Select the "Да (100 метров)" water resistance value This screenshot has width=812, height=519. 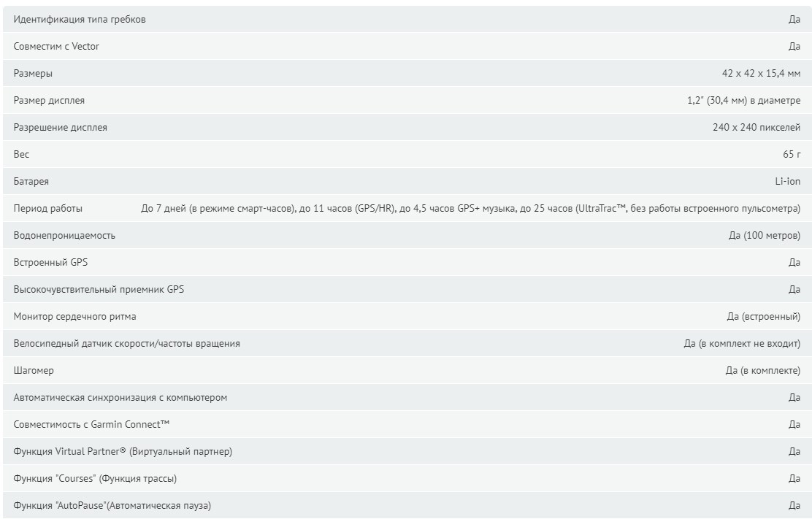click(764, 236)
